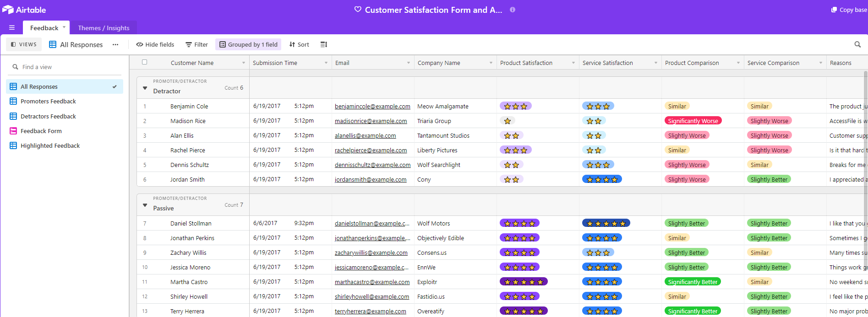Click the Highlighted Feedback grid icon

pos(13,145)
